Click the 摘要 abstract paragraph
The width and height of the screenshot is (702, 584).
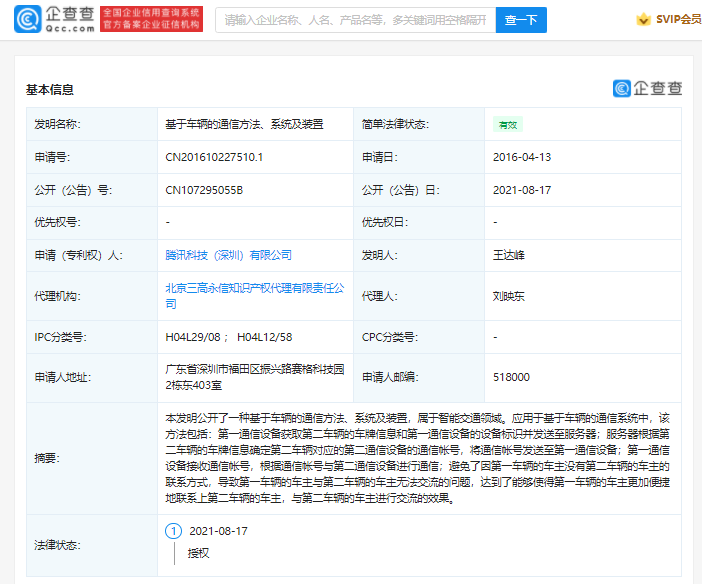click(417, 458)
